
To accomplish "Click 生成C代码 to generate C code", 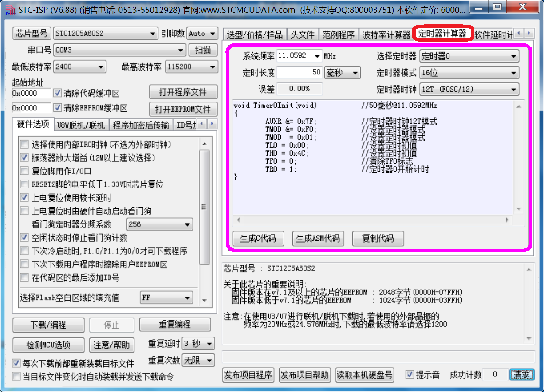I will pos(258,239).
